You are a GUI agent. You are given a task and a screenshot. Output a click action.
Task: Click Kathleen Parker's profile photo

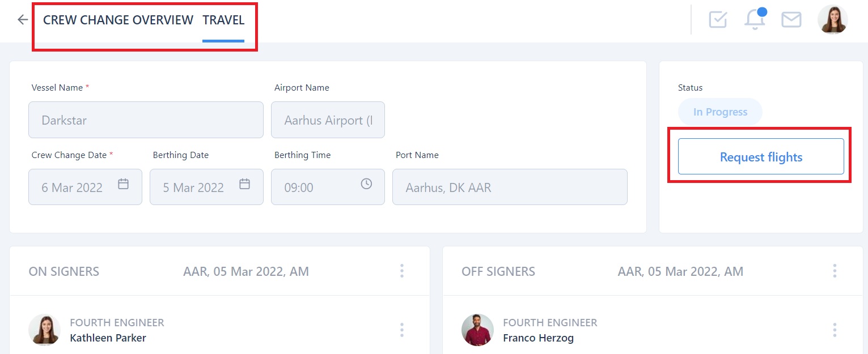[44, 330]
